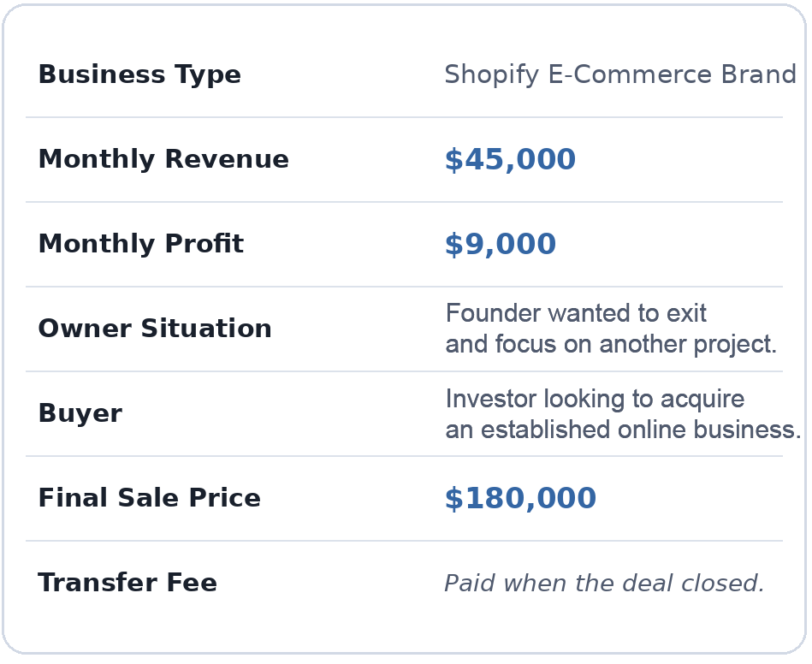The height and width of the screenshot is (664, 812).
Task: Click the divider line under Monthly Profit row
Action: tap(404, 287)
